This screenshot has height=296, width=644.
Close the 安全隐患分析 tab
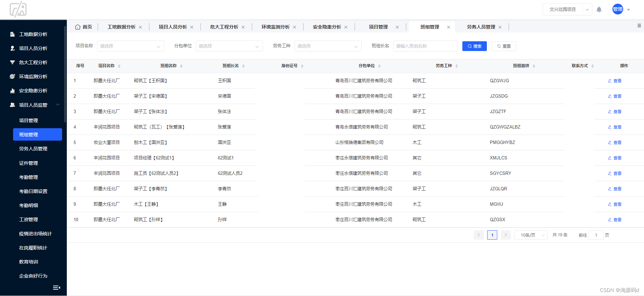click(x=346, y=27)
